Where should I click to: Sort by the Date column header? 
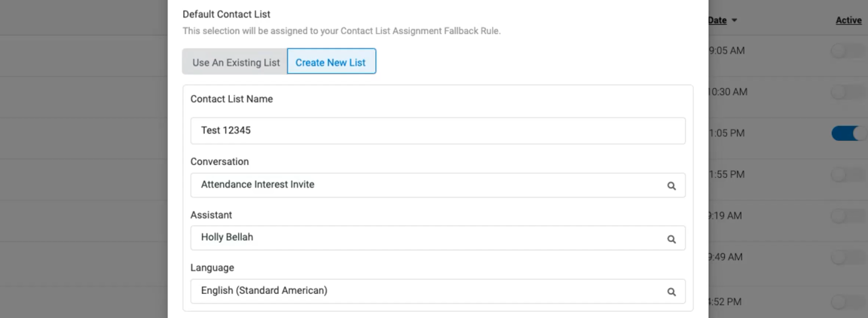point(717,20)
